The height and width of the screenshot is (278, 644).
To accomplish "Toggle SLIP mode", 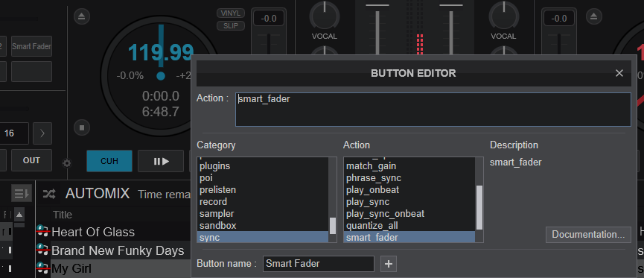I will (x=231, y=26).
